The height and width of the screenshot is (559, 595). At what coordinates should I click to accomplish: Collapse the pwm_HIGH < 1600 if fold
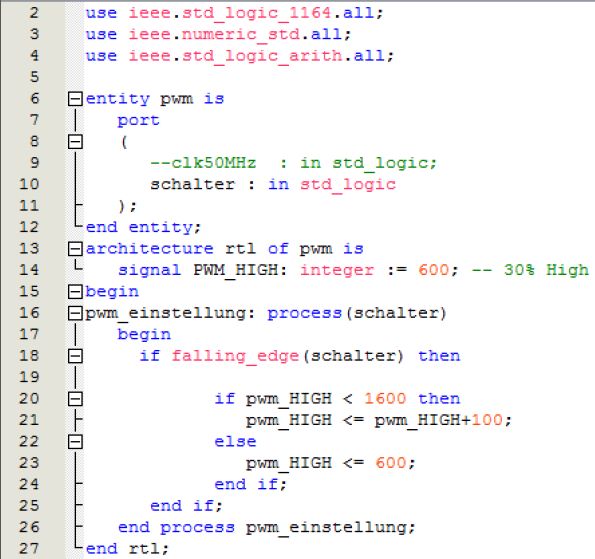pos(75,399)
